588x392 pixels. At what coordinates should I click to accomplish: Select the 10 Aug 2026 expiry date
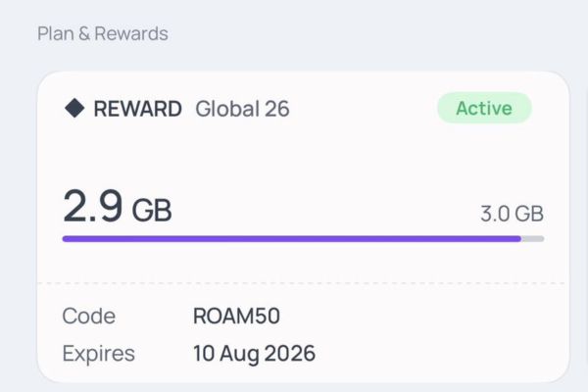coord(255,353)
